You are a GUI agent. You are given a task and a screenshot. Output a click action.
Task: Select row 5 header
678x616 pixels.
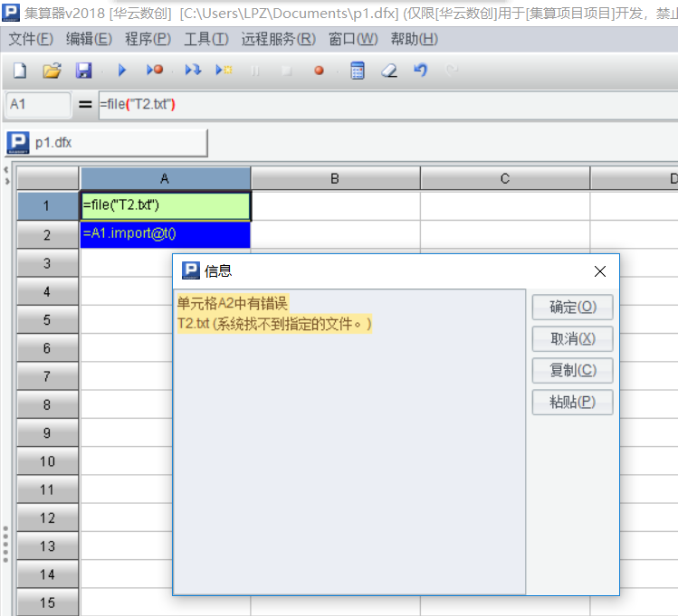tap(48, 319)
